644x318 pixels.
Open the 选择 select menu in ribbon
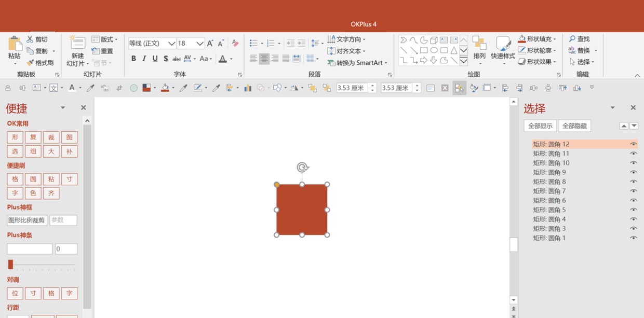(582, 62)
